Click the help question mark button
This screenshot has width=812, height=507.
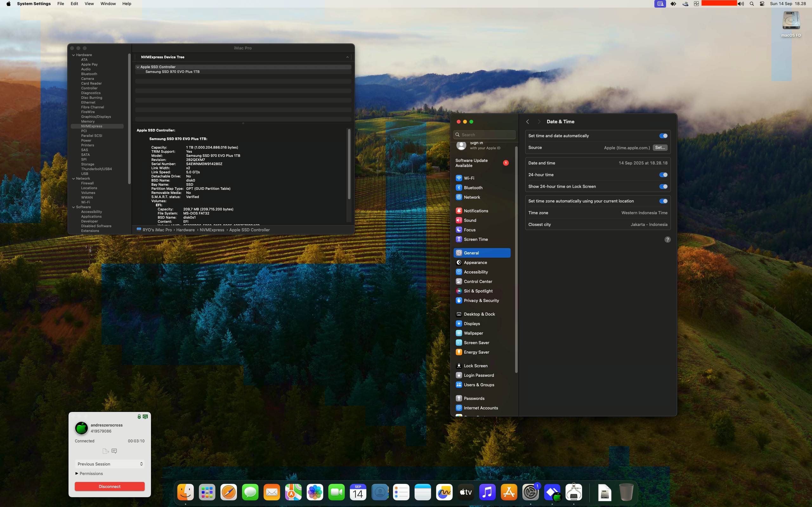[x=667, y=240]
